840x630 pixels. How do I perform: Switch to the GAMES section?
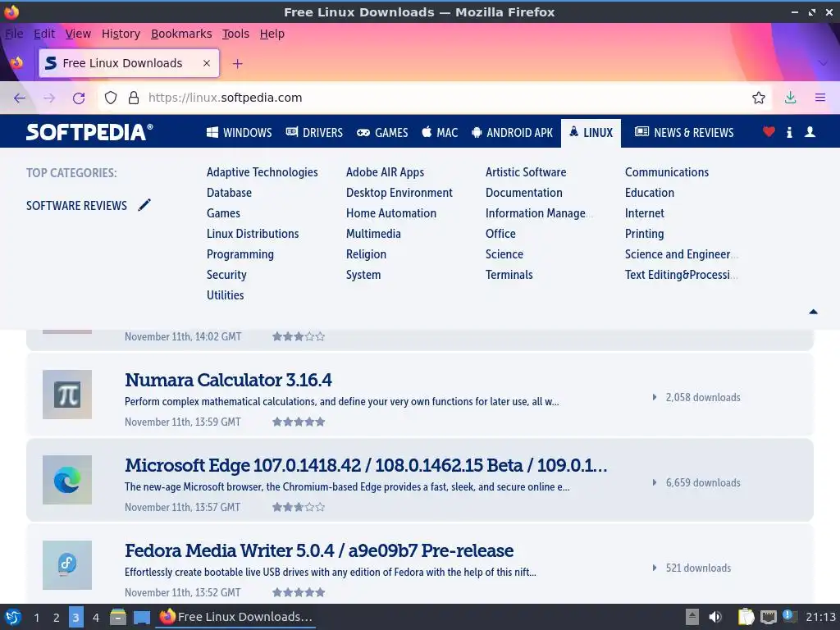[x=382, y=132]
